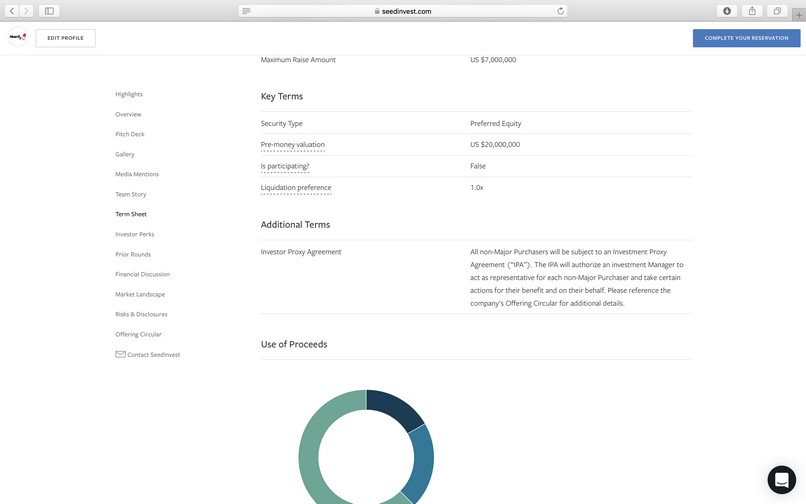Click the company logo in header

point(17,38)
